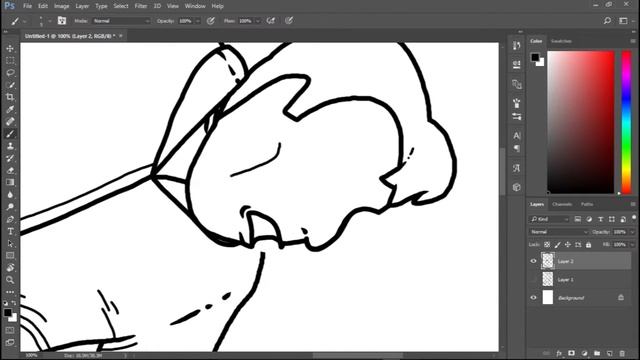Show Layer 1 by toggling its visibility box
The image size is (640, 360).
click(533, 280)
